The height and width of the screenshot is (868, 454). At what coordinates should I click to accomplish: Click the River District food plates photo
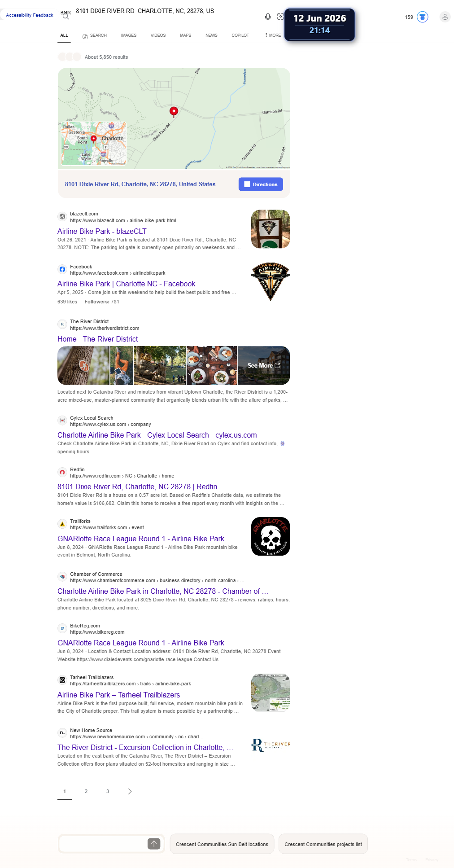212,365
